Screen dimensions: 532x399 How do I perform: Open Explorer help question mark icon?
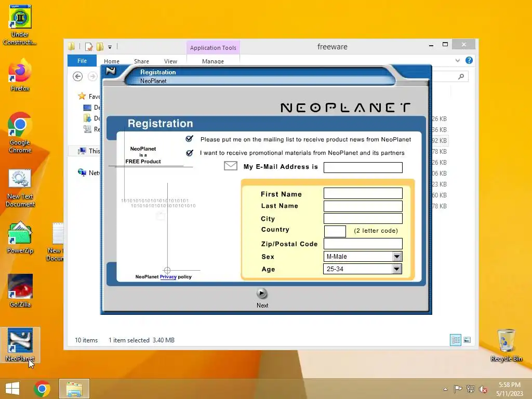coord(469,60)
